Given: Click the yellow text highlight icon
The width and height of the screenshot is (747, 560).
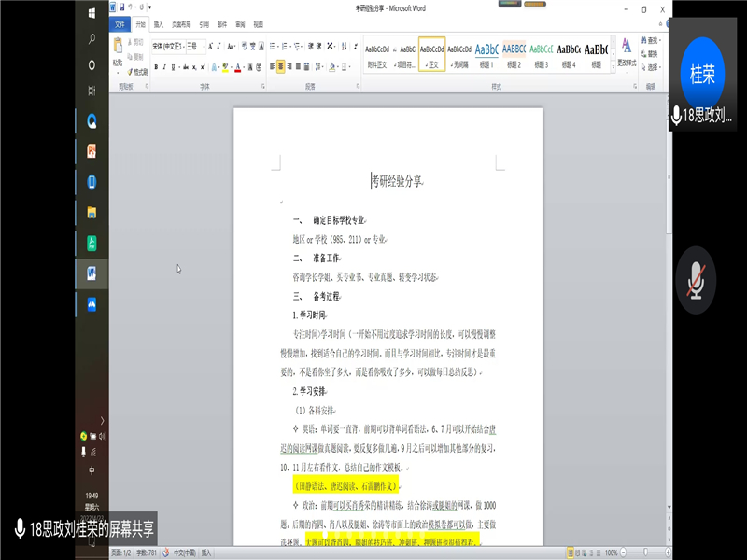Looking at the screenshot, I should coord(224,67).
